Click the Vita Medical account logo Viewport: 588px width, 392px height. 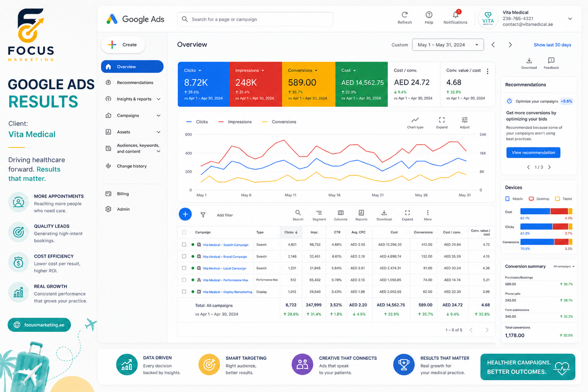click(488, 19)
